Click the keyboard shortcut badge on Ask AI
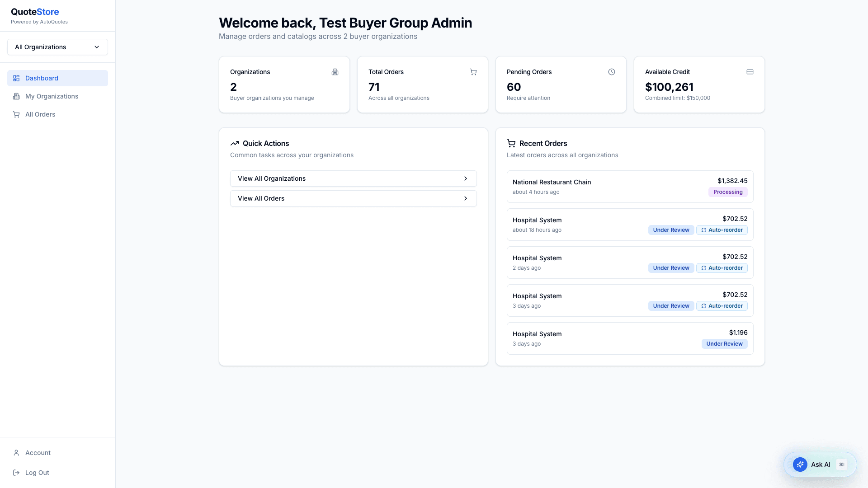Image resolution: width=868 pixels, height=488 pixels. point(842,465)
